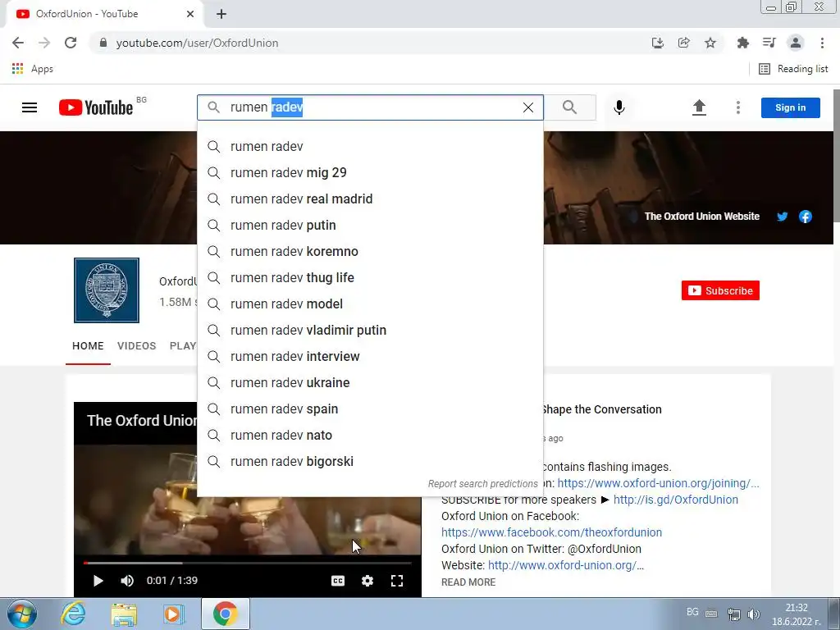The image size is (840, 630).
Task: Choose suggestion 'rumen radev vladimir putin'
Action: 370,330
